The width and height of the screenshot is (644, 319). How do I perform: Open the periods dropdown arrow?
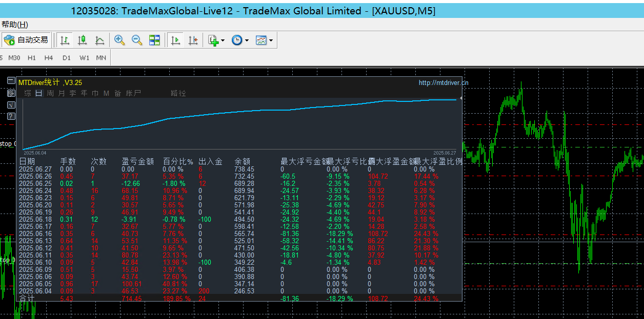pyautogui.click(x=247, y=40)
